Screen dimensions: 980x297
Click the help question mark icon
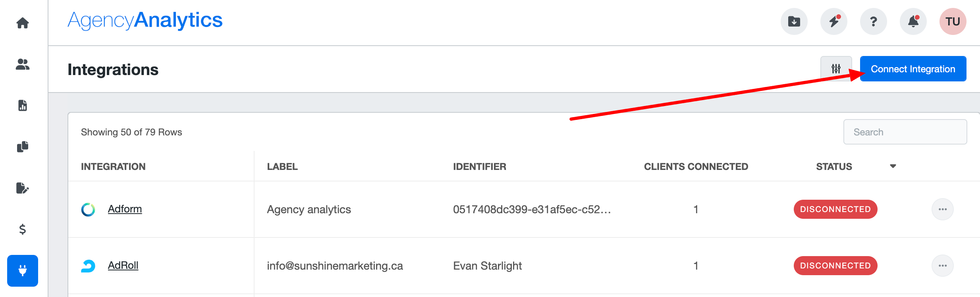click(873, 22)
